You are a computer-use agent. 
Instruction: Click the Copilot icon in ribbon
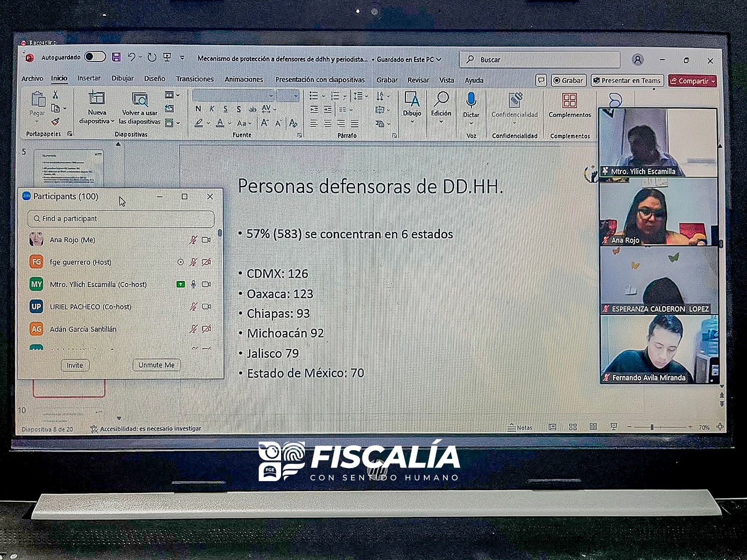[615, 99]
